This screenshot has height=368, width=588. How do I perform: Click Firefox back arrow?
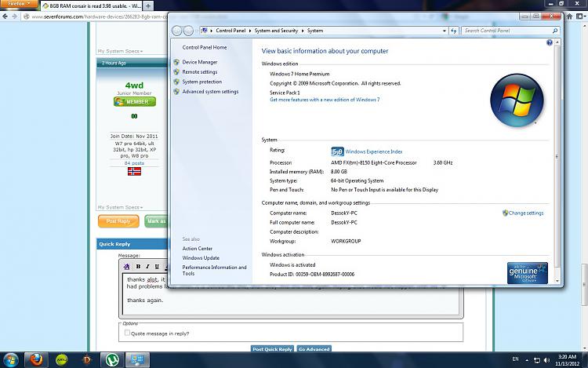pyautogui.click(x=5, y=16)
